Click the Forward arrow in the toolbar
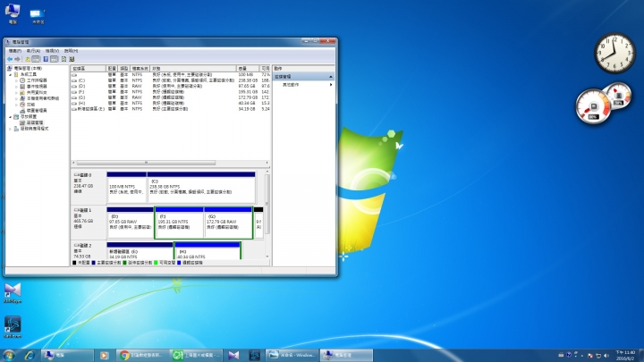The height and width of the screenshot is (362, 644). [x=17, y=60]
